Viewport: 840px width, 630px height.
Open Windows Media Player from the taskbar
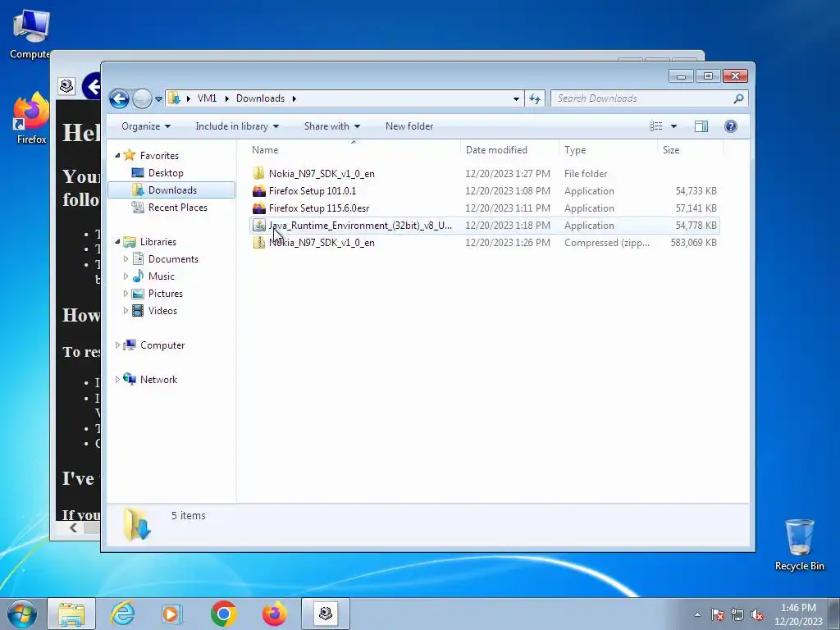(172, 614)
